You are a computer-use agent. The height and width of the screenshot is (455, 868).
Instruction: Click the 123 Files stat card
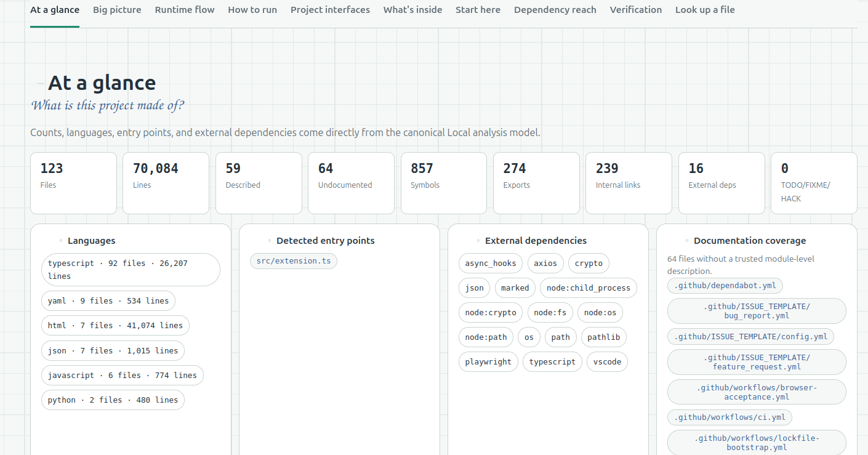[73, 183]
